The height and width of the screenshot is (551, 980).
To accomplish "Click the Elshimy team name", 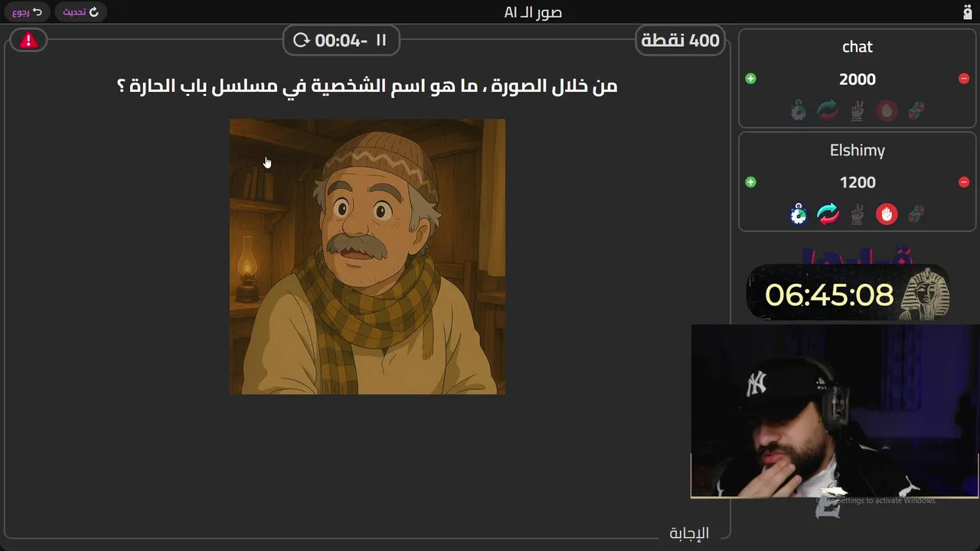I will click(x=857, y=150).
